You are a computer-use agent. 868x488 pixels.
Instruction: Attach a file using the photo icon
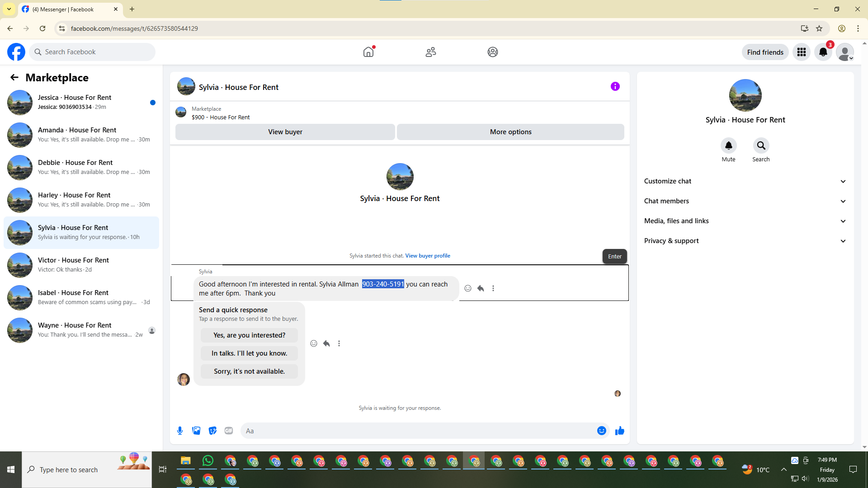(x=196, y=431)
